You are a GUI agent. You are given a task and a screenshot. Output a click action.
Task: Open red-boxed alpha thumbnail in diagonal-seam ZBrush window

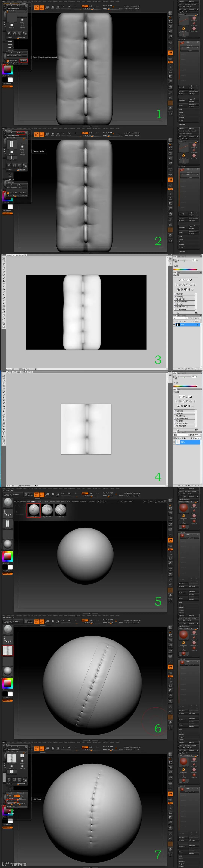click(8, 650)
